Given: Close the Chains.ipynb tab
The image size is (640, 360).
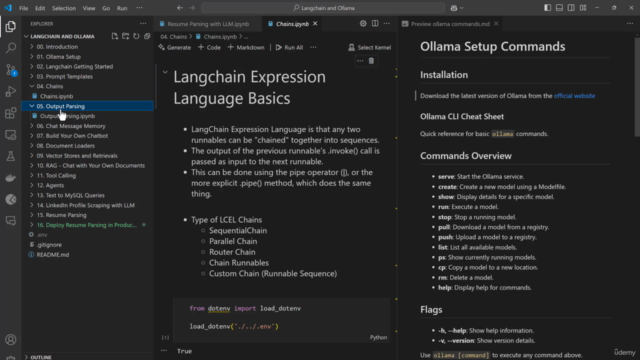Looking at the screenshot, I should coord(315,24).
